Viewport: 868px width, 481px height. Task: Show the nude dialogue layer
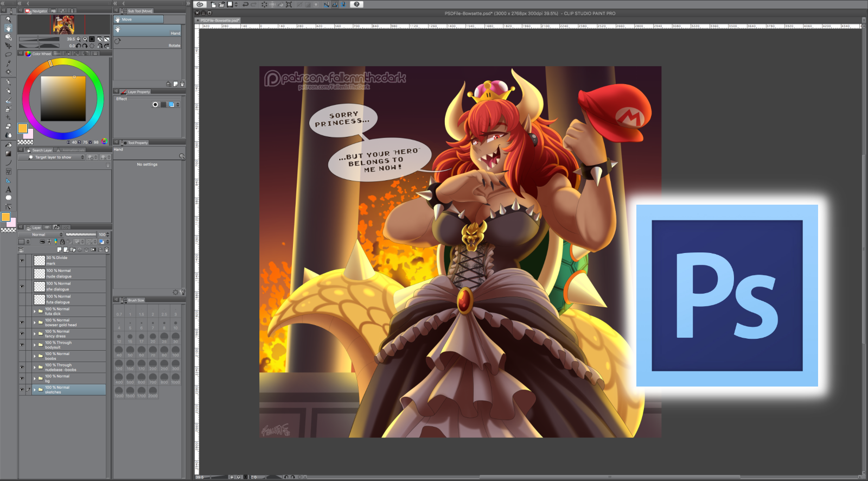point(22,274)
